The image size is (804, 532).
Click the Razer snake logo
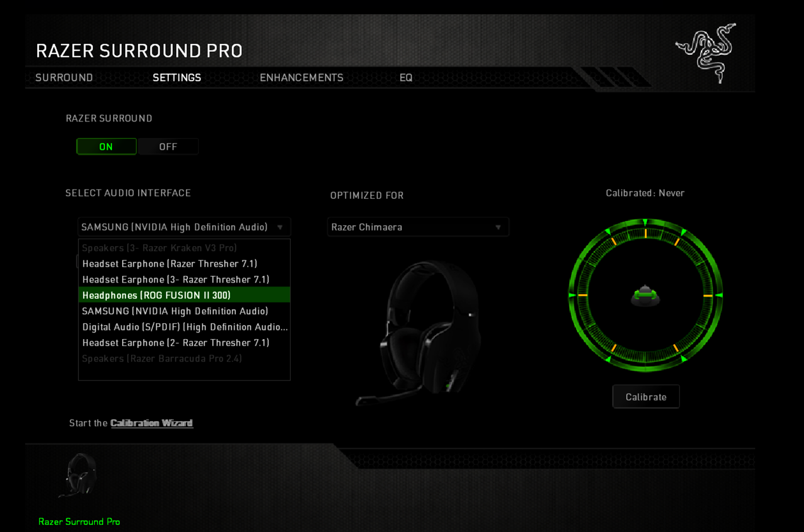tap(706, 53)
